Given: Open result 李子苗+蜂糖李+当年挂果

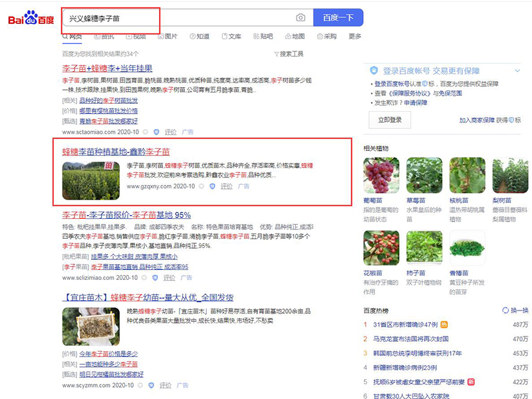Looking at the screenshot, I should click(107, 68).
